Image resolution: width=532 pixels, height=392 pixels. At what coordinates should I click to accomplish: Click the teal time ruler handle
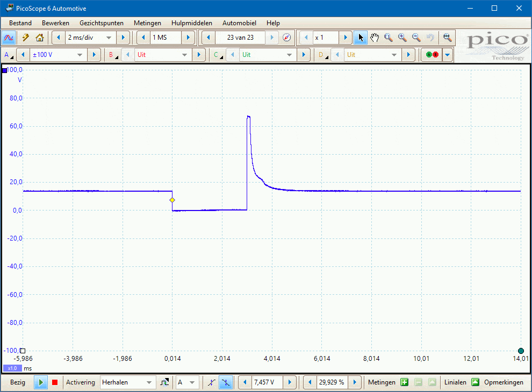[521, 351]
